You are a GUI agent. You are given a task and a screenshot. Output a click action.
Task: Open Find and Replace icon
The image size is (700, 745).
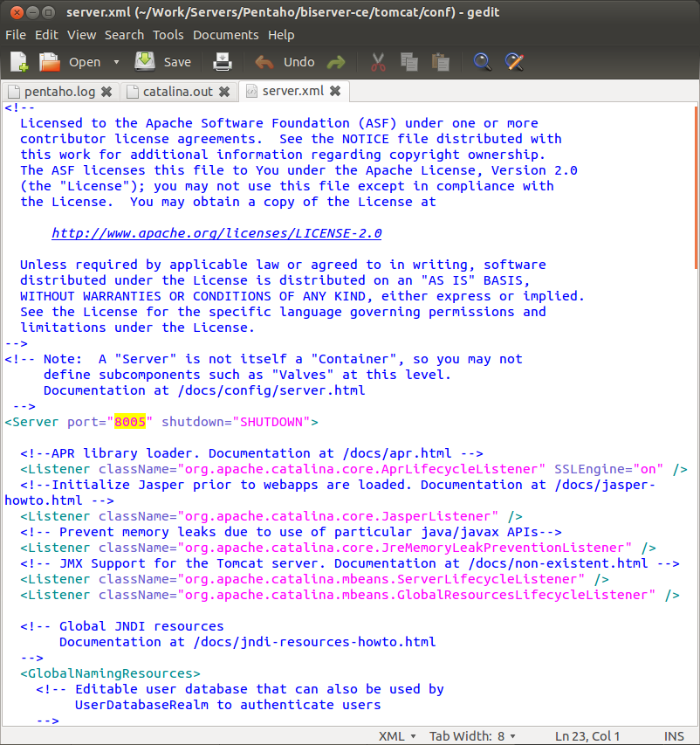pos(514,62)
